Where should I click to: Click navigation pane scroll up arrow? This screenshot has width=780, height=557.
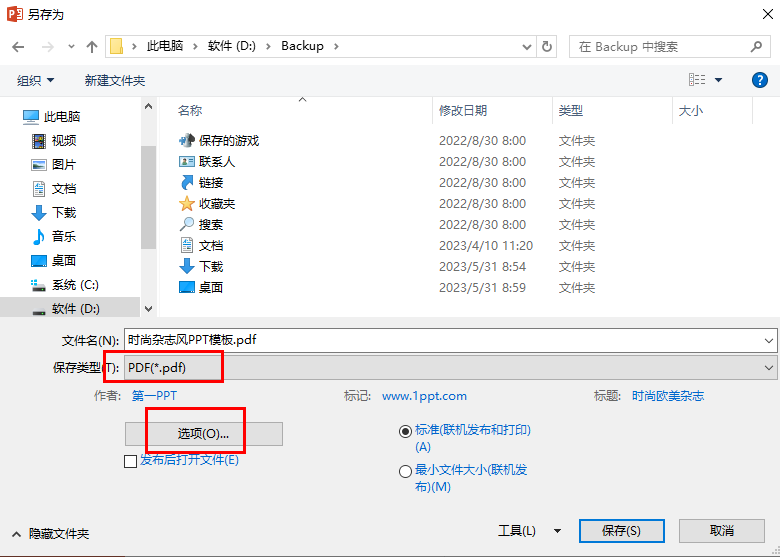(x=148, y=106)
